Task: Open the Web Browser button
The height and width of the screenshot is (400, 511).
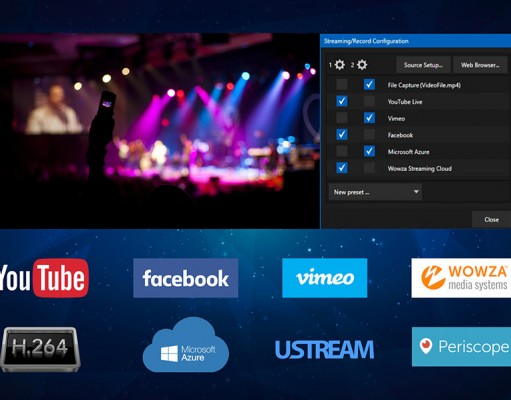Action: tap(480, 65)
